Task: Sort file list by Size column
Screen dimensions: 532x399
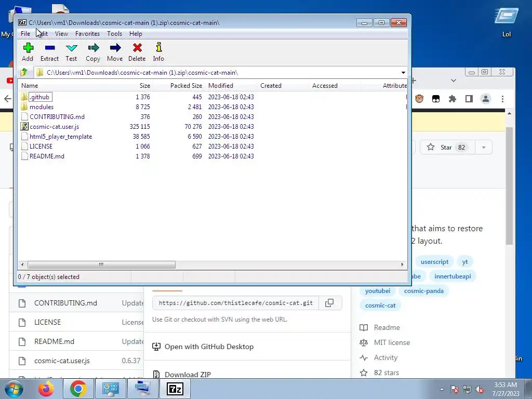Action: 127,86
